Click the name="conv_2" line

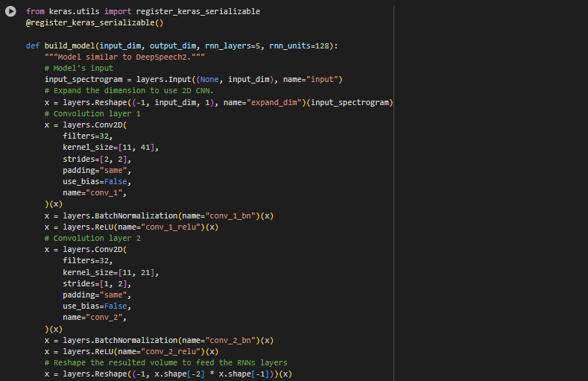tap(95, 317)
